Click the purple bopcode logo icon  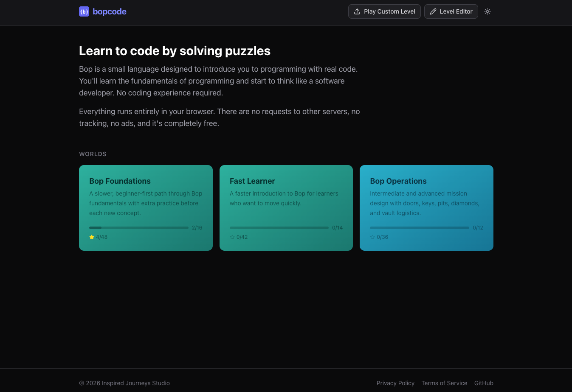(84, 11)
